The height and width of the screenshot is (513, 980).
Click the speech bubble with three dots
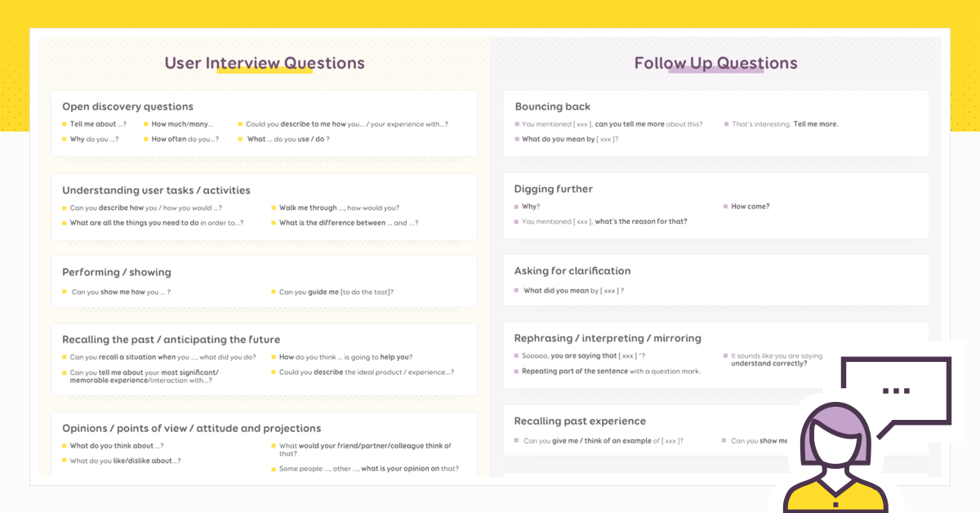[x=897, y=391]
